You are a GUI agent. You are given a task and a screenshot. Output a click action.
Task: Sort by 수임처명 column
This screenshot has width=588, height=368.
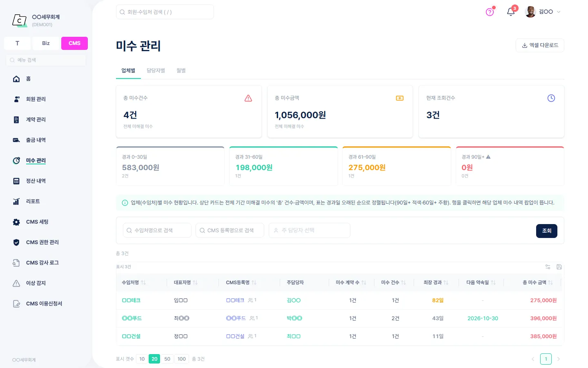tap(134, 283)
